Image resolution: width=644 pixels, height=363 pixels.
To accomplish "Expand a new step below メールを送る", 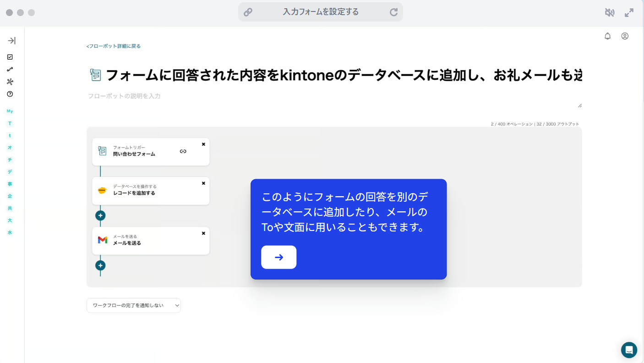I will pyautogui.click(x=100, y=265).
